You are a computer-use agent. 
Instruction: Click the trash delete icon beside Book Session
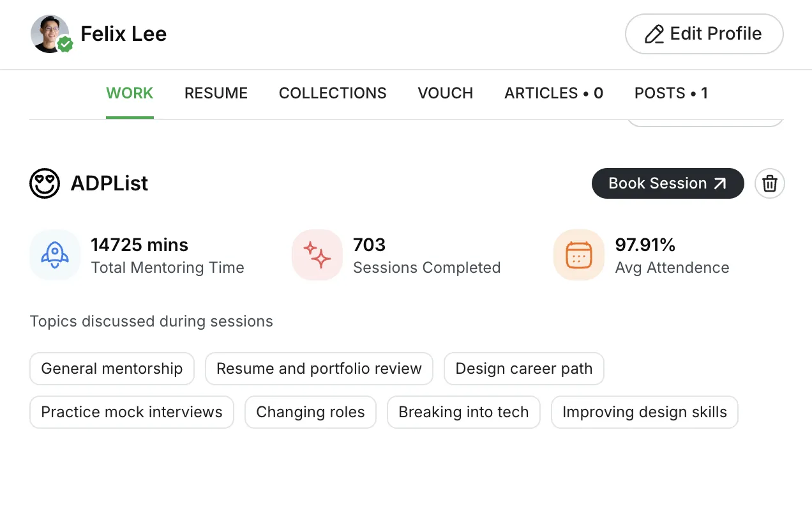770,183
